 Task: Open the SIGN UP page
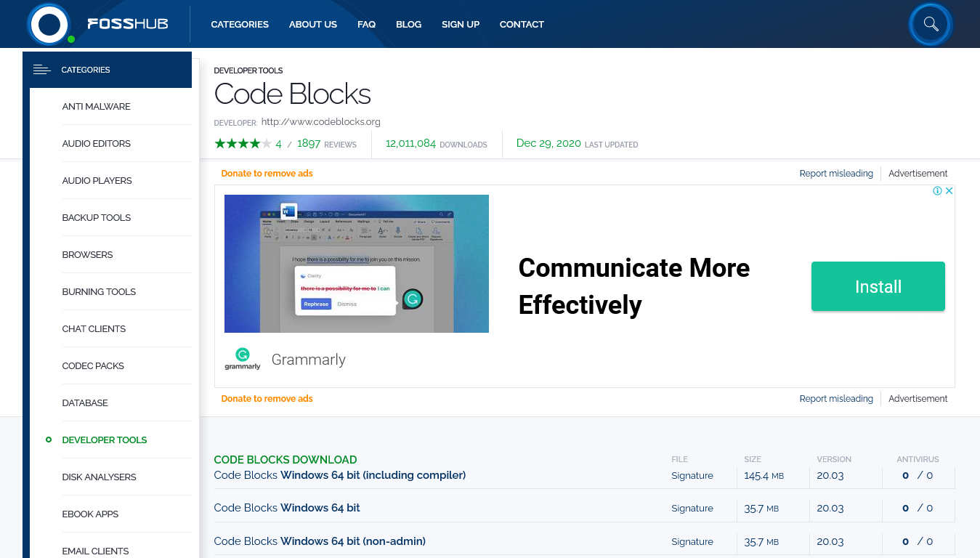[461, 24]
